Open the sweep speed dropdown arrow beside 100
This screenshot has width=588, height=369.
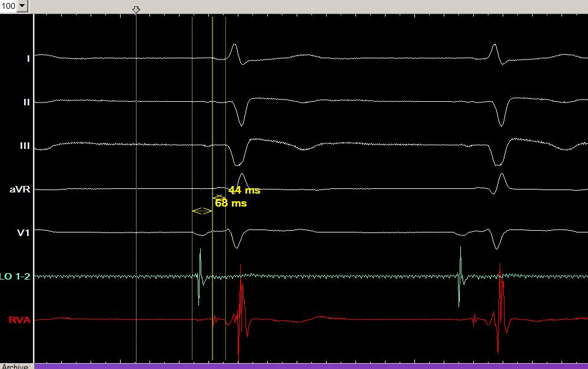22,6
